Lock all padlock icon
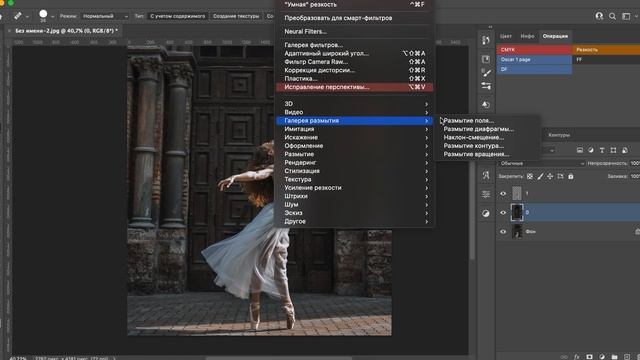 [x=571, y=176]
